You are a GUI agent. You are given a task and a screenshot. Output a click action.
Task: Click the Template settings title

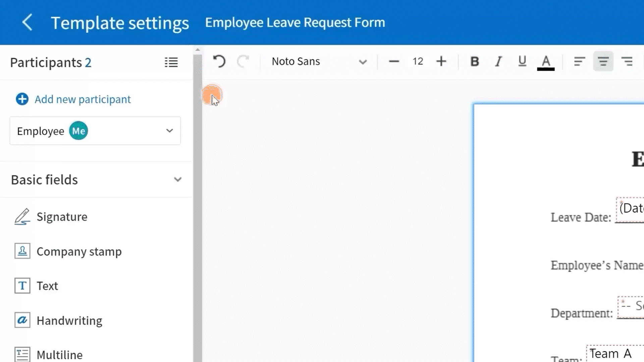coord(120,23)
